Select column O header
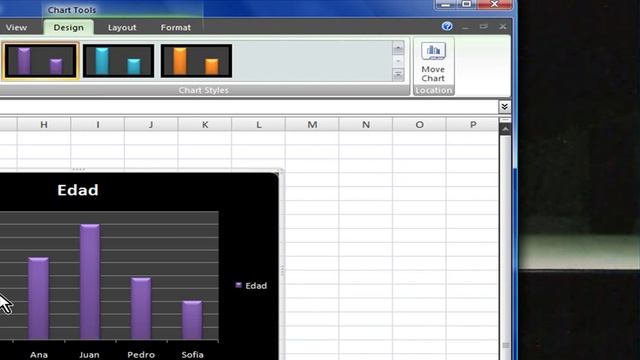Image resolution: width=640 pixels, height=360 pixels. [419, 124]
